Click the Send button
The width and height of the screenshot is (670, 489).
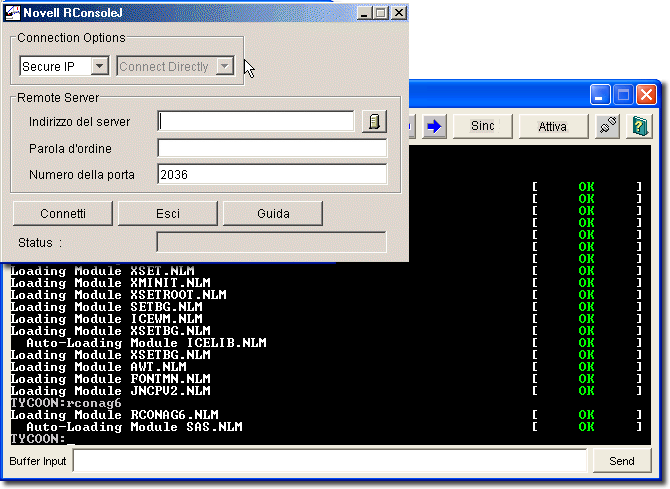[x=622, y=461]
